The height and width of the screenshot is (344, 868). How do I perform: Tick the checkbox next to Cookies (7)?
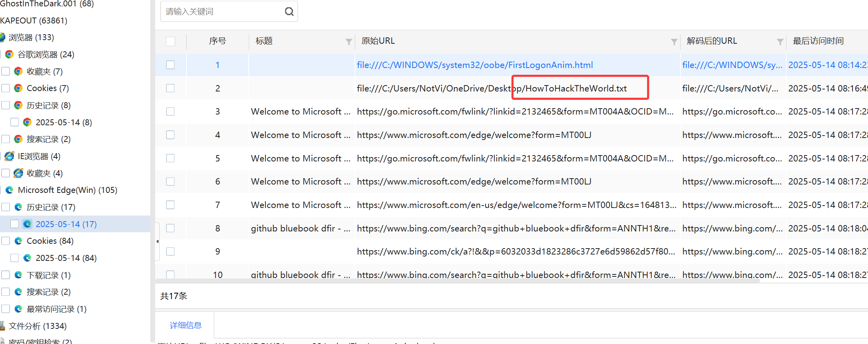point(6,88)
